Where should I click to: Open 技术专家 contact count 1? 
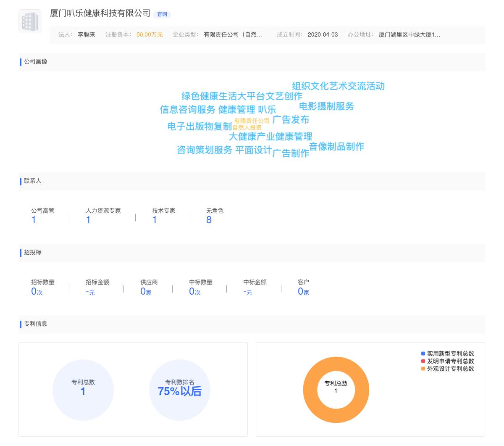(155, 220)
